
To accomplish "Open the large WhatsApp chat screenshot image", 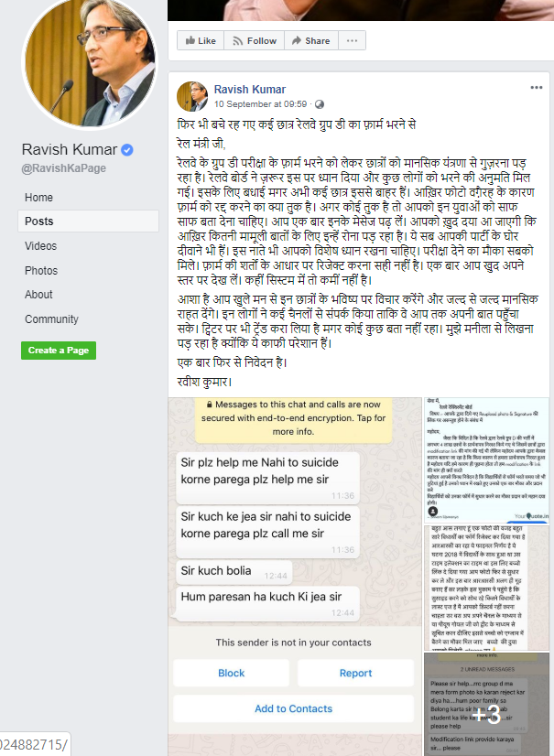I will tap(295, 577).
